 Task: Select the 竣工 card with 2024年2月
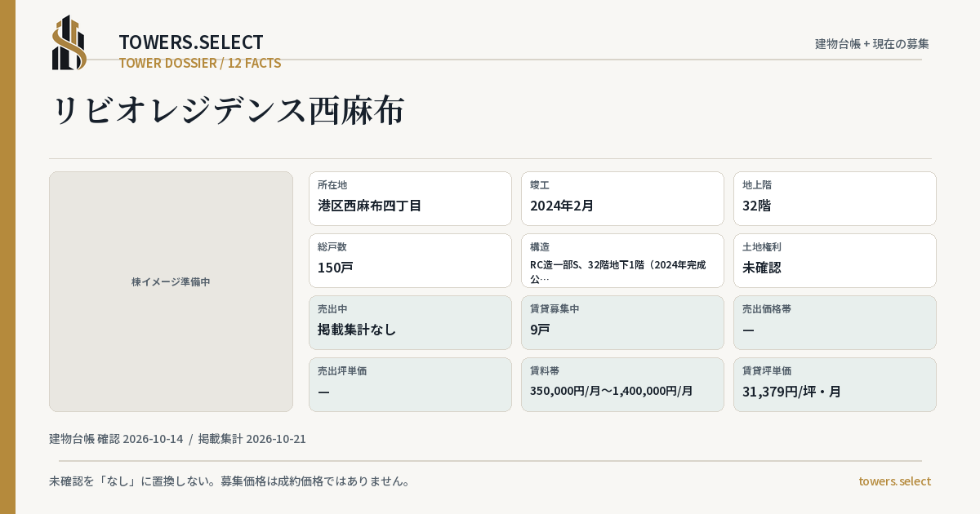point(622,198)
